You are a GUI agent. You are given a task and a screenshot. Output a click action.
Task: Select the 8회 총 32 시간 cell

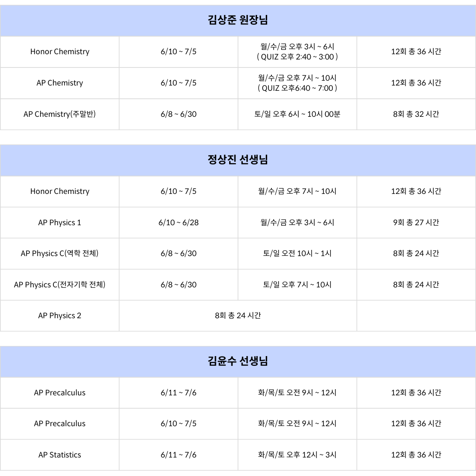tap(416, 114)
